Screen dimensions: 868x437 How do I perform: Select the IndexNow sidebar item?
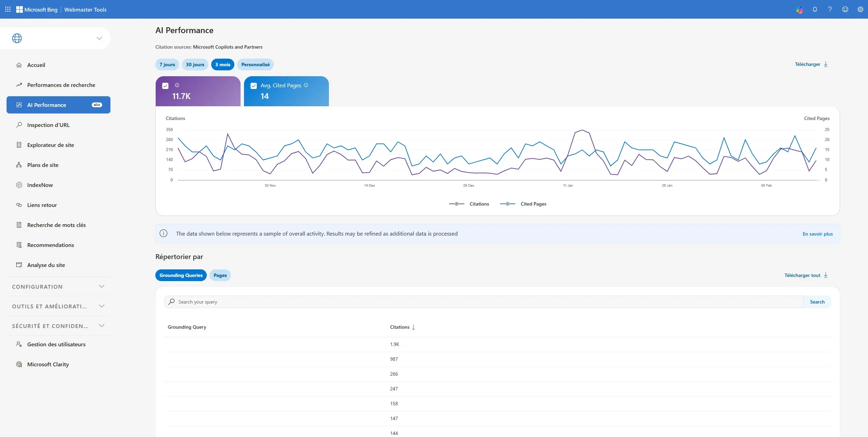tap(40, 185)
